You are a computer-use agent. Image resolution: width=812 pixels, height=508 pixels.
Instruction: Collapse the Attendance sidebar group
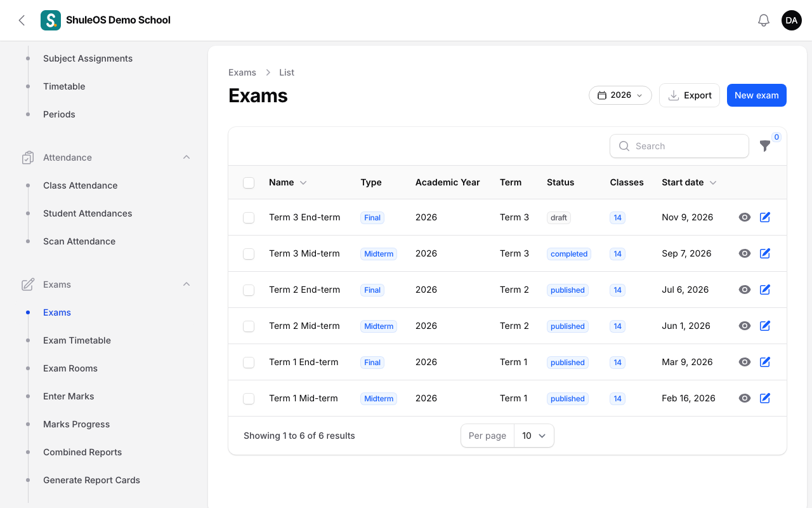tap(187, 157)
